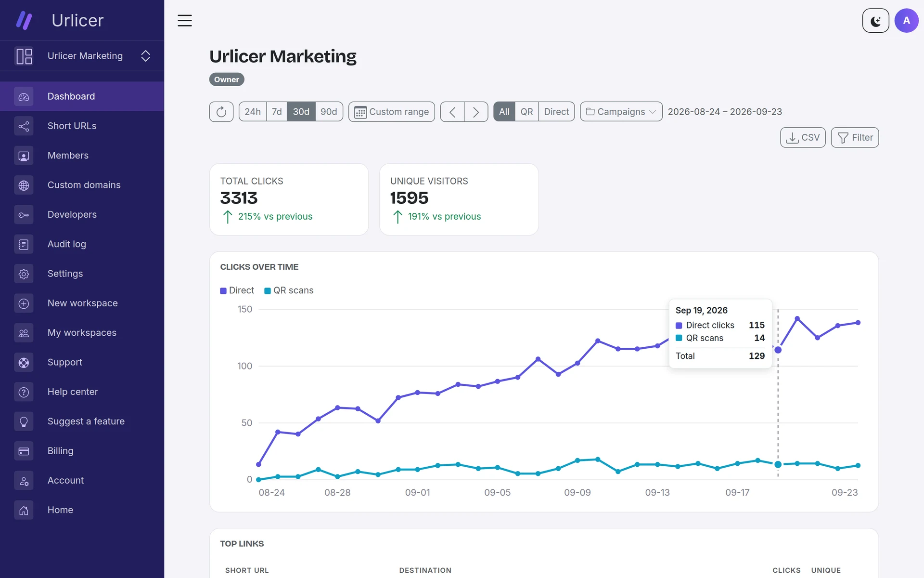Open the Custom range picker
Image resolution: width=924 pixels, height=578 pixels.
pyautogui.click(x=391, y=112)
